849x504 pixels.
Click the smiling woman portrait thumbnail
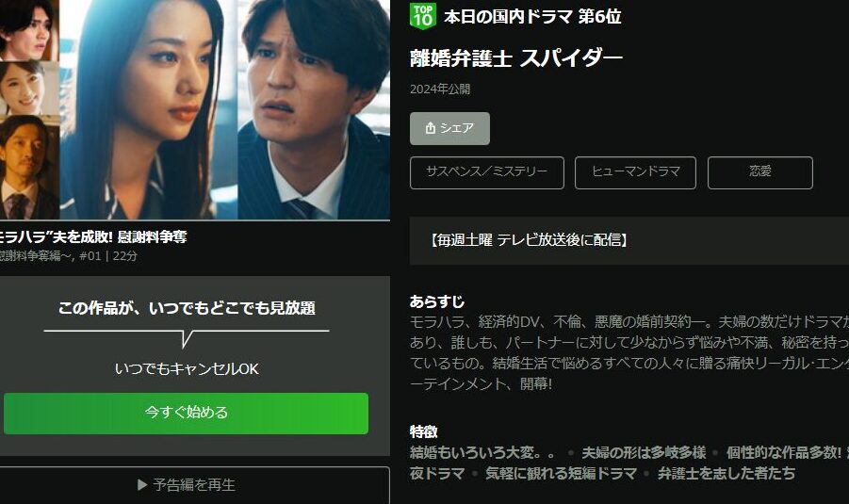click(x=29, y=89)
